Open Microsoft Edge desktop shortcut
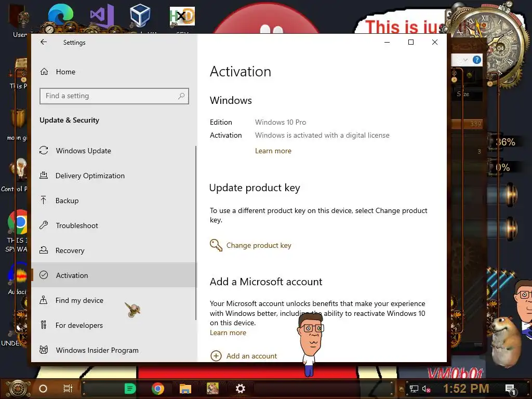This screenshot has width=532, height=399. click(x=60, y=15)
